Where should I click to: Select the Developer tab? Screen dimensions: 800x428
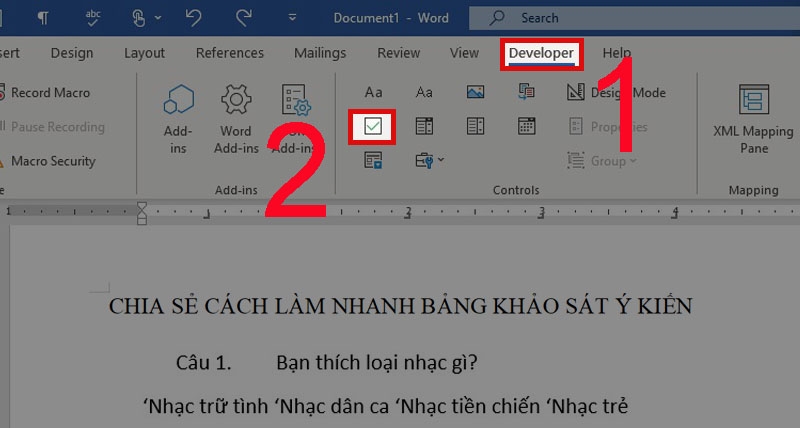(541, 54)
